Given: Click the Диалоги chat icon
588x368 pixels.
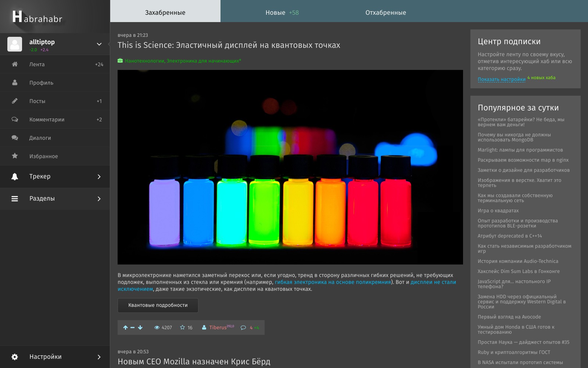Looking at the screenshot, I should click(x=15, y=138).
